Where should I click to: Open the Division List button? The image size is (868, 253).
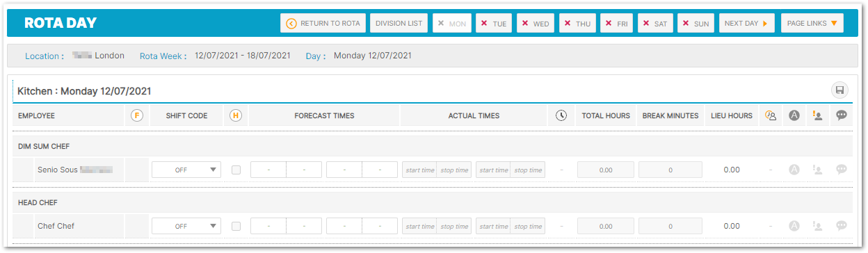pos(399,23)
